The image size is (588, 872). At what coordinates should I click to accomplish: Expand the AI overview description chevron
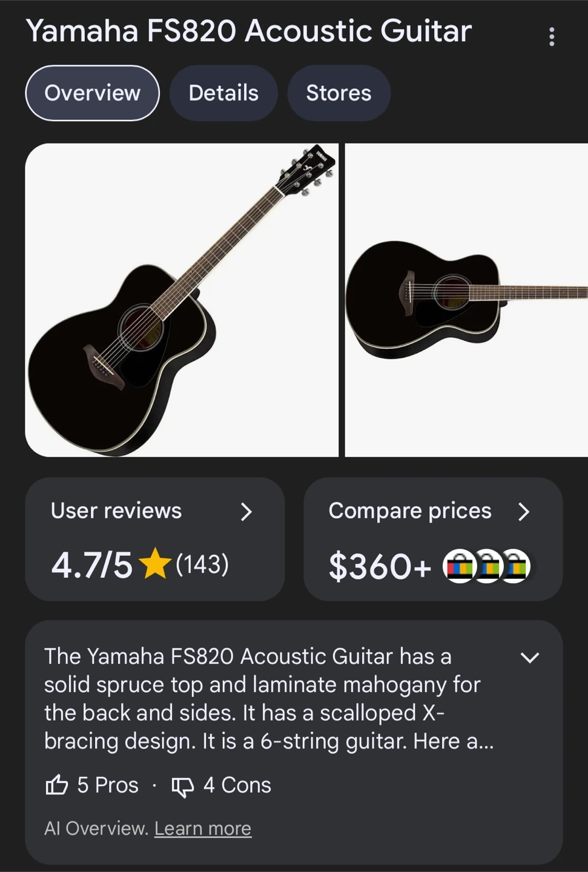tap(530, 658)
